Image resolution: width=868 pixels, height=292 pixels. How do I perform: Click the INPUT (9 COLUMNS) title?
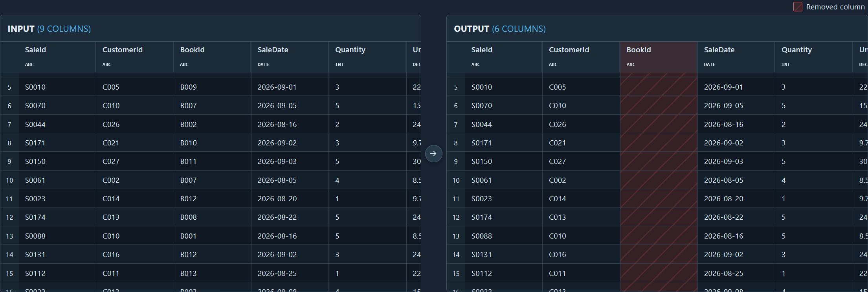(49, 29)
